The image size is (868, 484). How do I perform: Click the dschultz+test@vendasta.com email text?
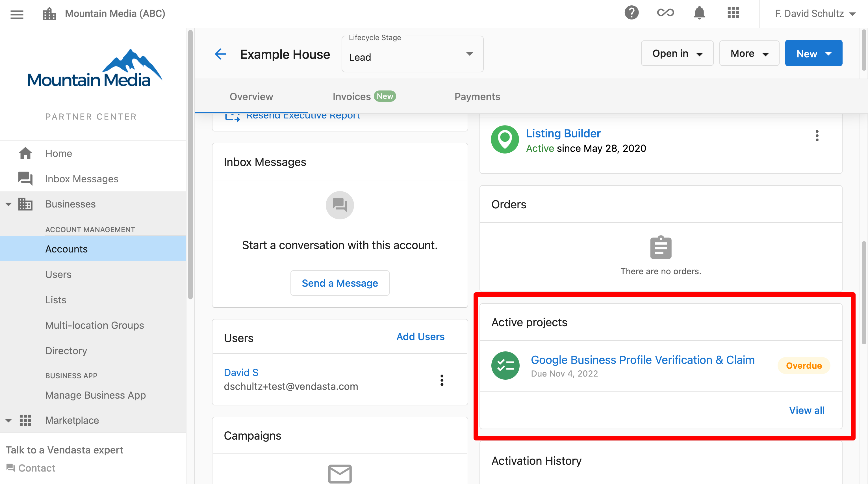(x=291, y=386)
